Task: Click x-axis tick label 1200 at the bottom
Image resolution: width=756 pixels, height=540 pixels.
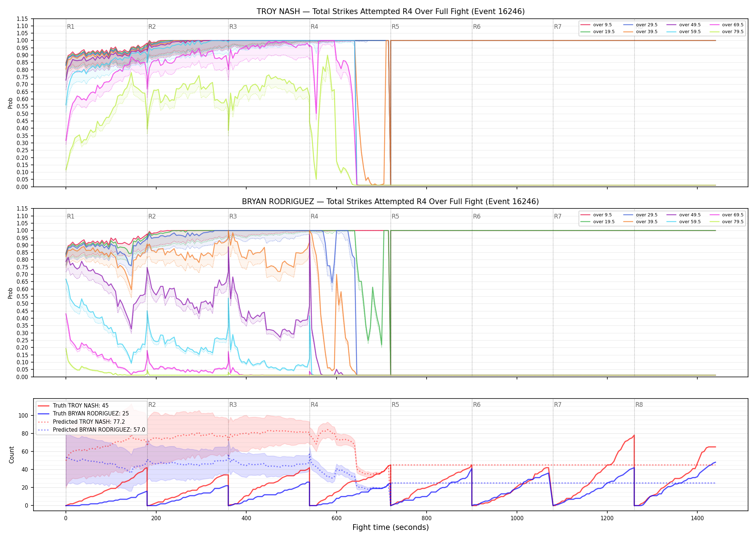Action: [607, 518]
